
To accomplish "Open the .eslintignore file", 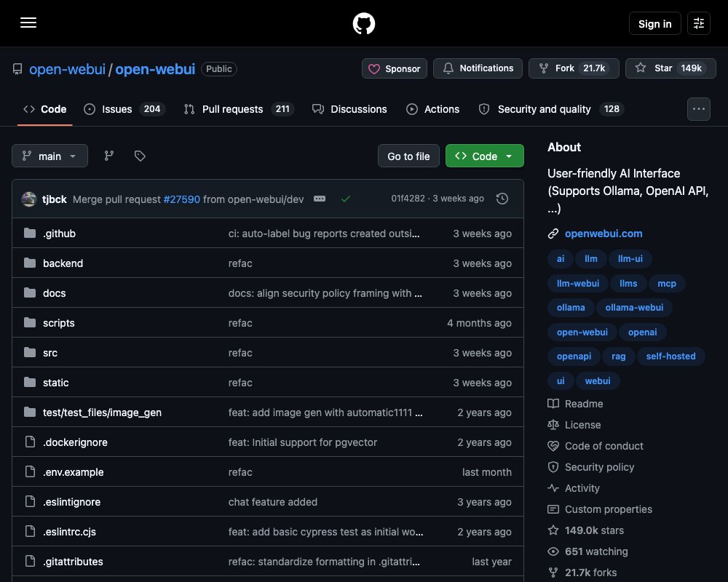I will [71, 502].
